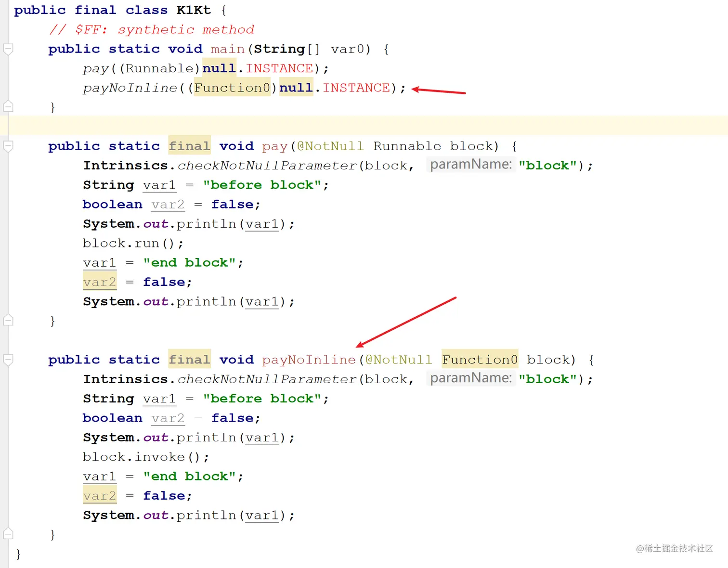Click "before block" string in payNoInline method
This screenshot has width=728, height=568.
(262, 399)
